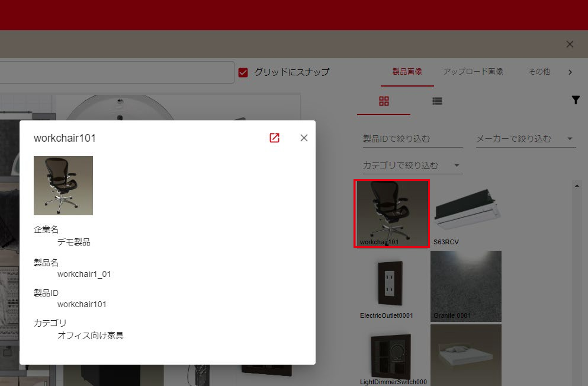Select the list view icon
This screenshot has height=386, width=588.
437,101
